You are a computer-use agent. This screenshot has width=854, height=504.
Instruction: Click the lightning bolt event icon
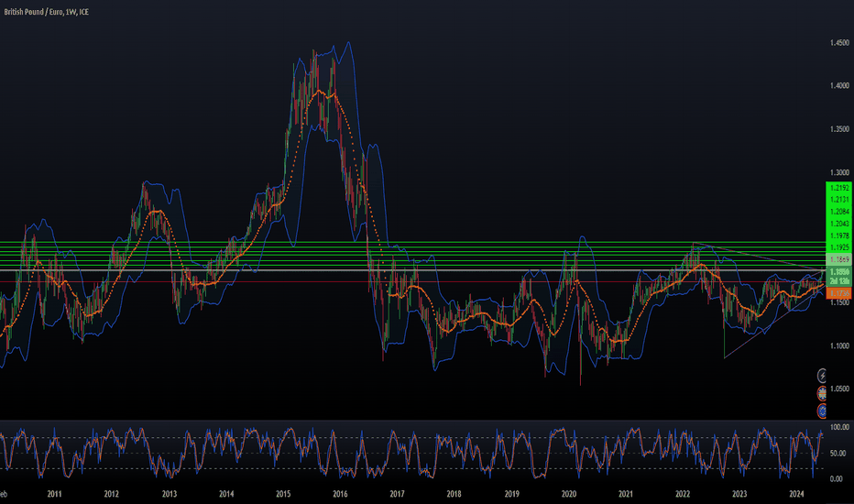(x=822, y=375)
